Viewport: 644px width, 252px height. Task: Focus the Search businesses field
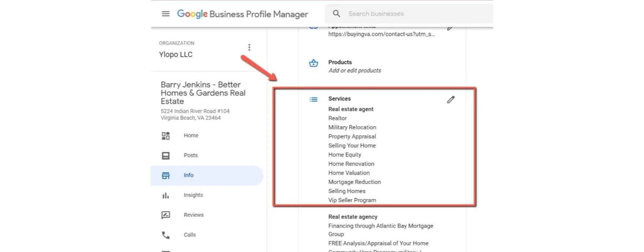[409, 14]
